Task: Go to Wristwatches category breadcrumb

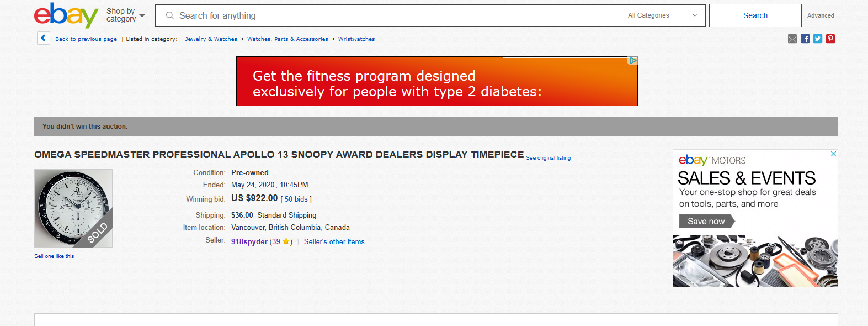Action: point(356,39)
